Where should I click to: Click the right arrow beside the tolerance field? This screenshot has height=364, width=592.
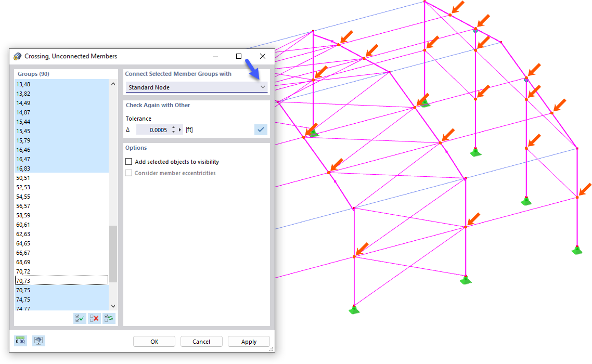pyautogui.click(x=179, y=129)
